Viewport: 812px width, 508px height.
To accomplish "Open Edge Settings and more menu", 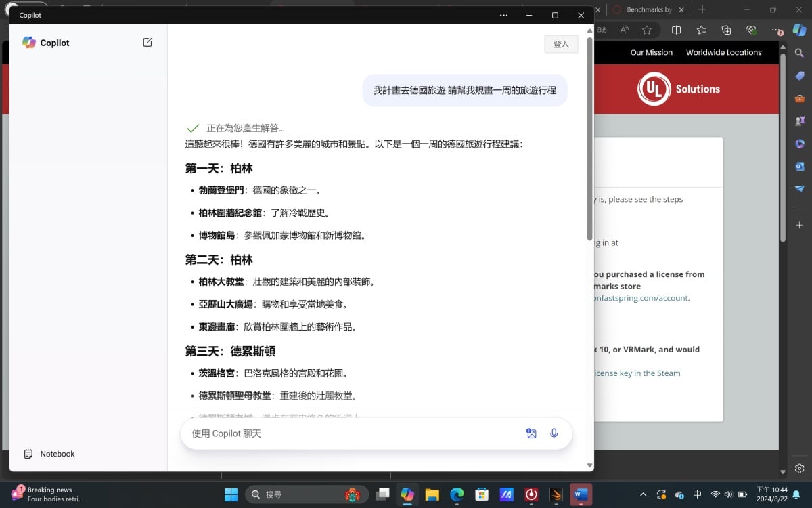I will (775, 30).
